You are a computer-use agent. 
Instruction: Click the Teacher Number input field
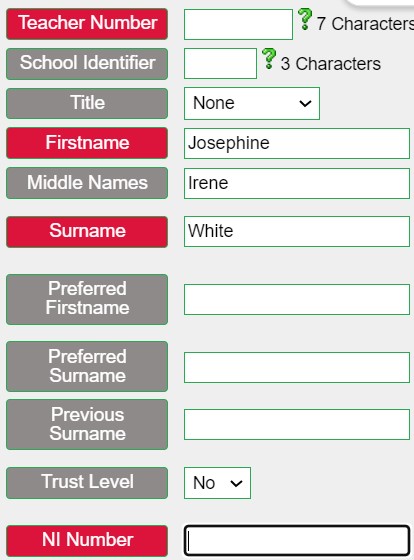(x=238, y=24)
